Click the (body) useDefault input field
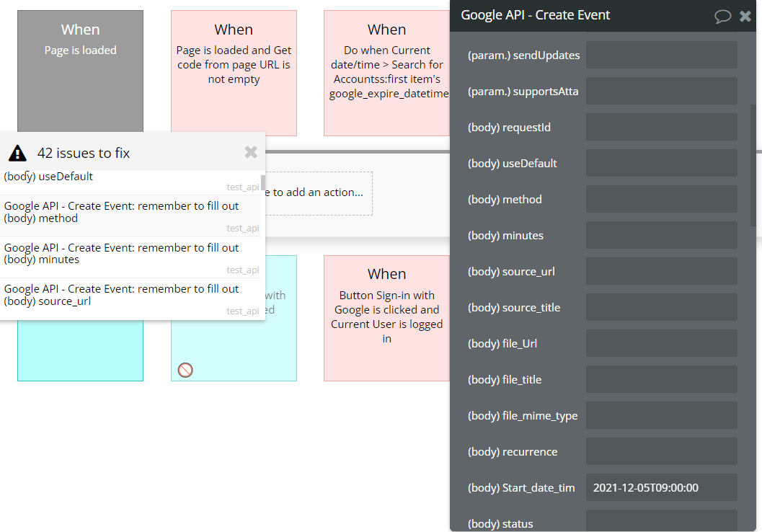Screen dimensions: 762x532 point(661,163)
